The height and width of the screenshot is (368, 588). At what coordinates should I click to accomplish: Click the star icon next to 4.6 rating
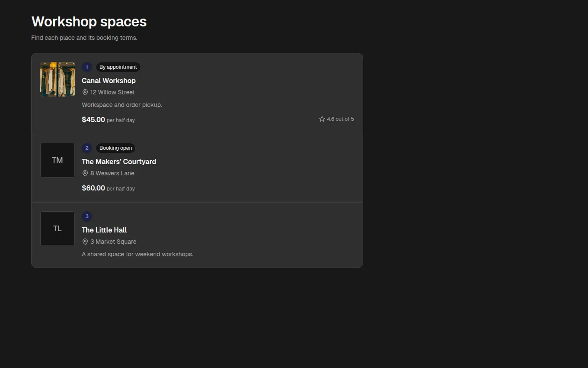(x=322, y=119)
